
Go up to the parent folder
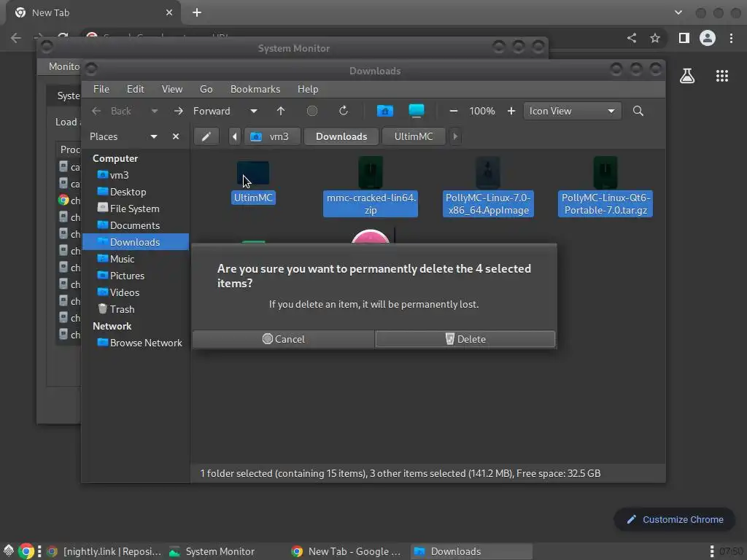coord(281,111)
